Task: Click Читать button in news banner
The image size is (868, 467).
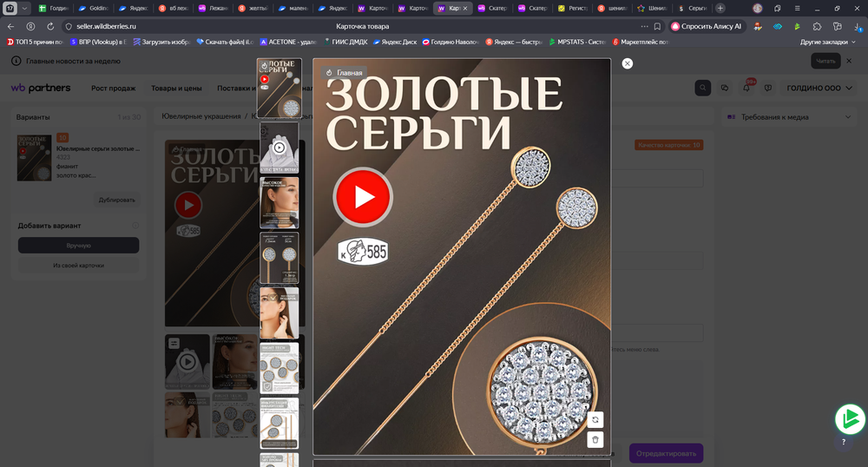Action: (825, 61)
